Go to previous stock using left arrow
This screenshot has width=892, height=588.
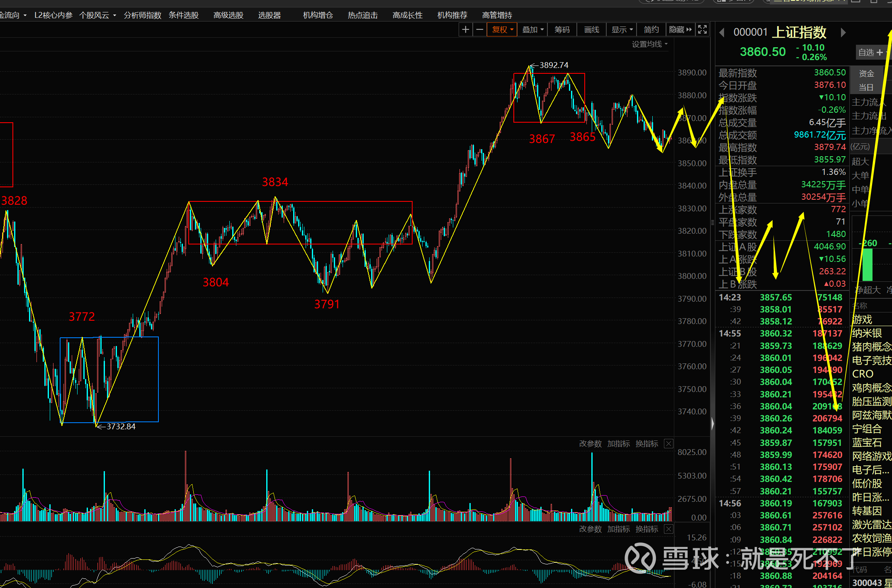722,32
